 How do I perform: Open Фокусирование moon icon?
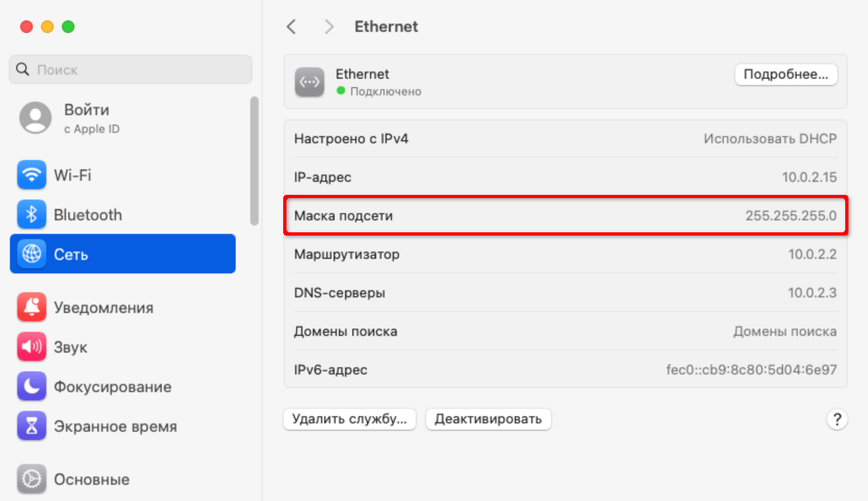31,386
